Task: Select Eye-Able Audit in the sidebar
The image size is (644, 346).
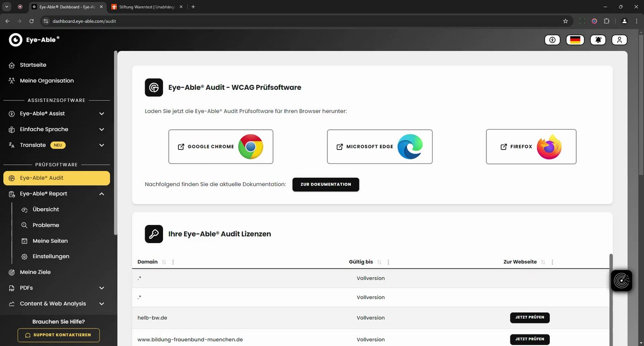Action: pos(57,178)
